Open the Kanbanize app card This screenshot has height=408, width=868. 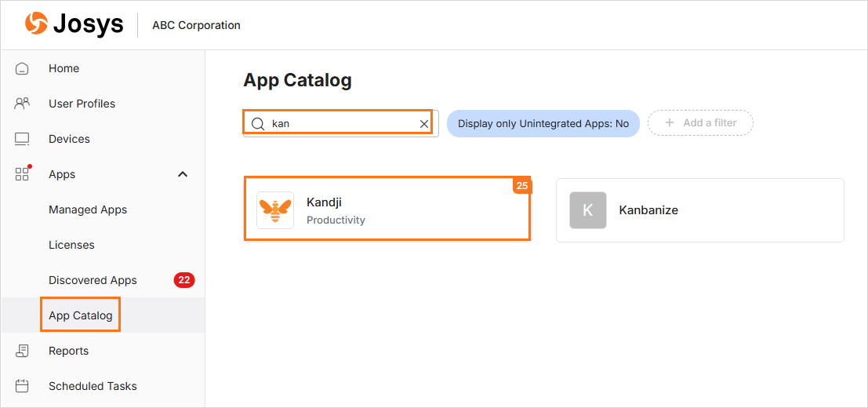pos(699,210)
